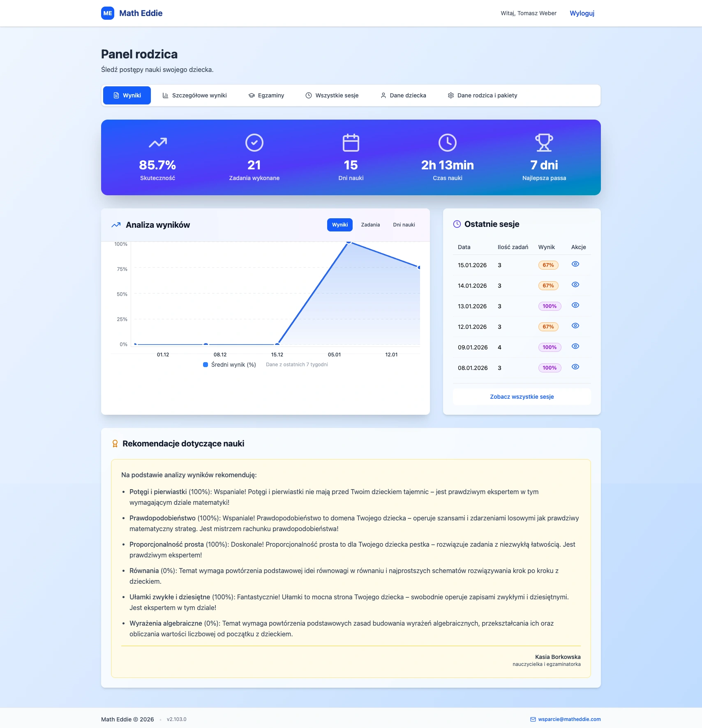
Task: Email wsparcie@matheddie.com support link
Action: (x=569, y=719)
